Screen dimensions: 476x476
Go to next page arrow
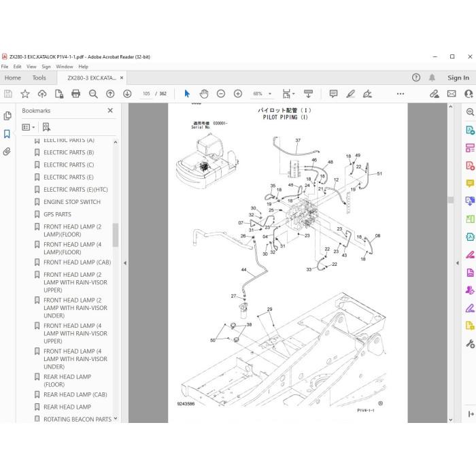tap(127, 94)
